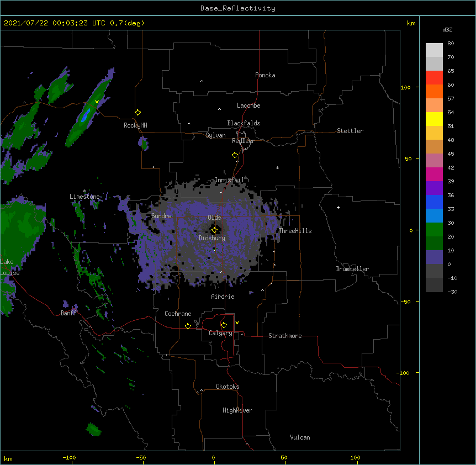Screen dimensions: 476x465
Task: Click the radar site marker near Olds
Action: coord(214,230)
